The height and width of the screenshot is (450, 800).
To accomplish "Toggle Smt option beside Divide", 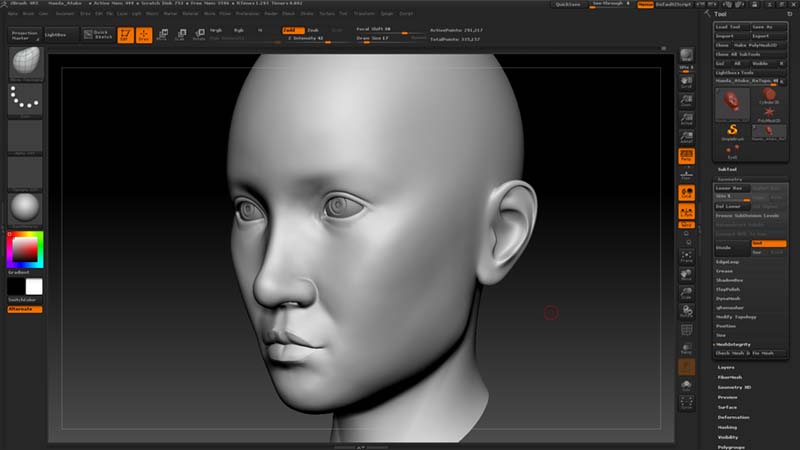I will (769, 243).
